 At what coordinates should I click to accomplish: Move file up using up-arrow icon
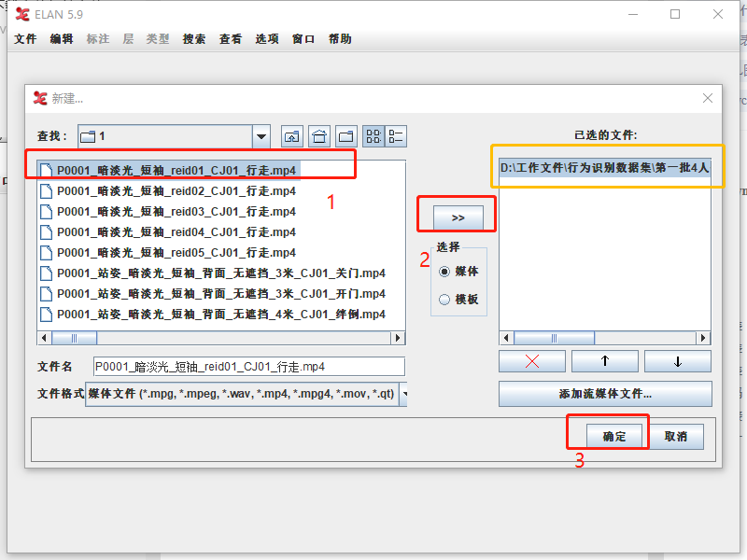[x=604, y=361]
